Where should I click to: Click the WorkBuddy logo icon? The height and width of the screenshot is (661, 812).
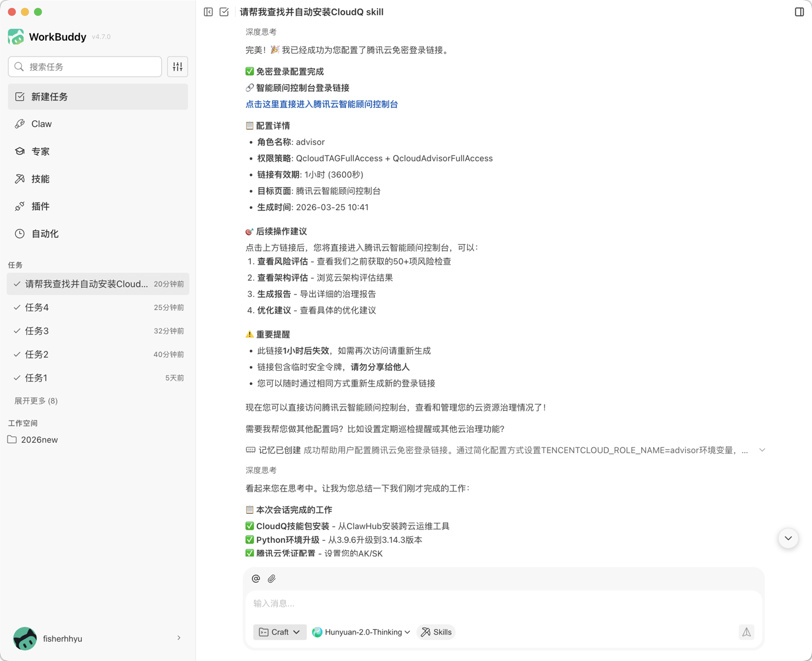(x=16, y=36)
